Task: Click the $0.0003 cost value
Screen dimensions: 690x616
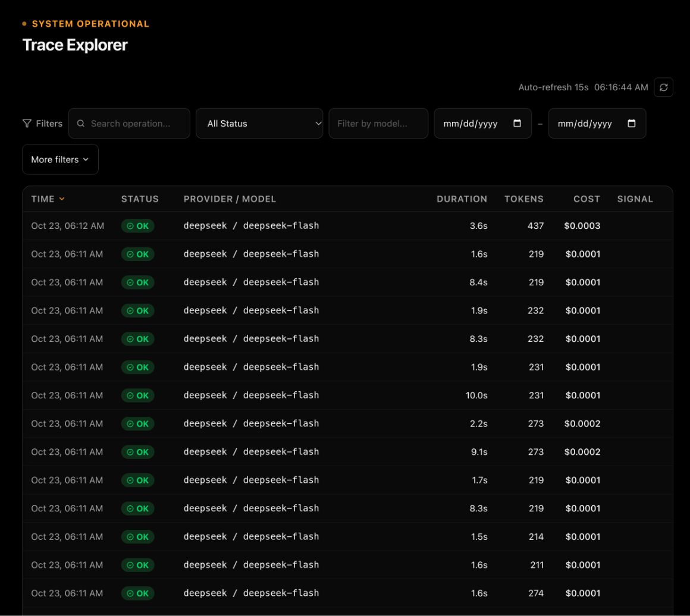Action: tap(582, 226)
